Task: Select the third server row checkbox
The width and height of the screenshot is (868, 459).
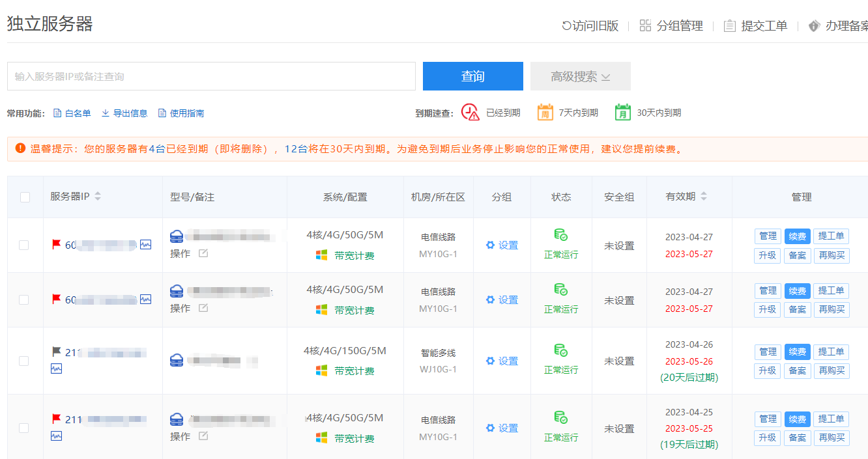Action: [x=24, y=361]
